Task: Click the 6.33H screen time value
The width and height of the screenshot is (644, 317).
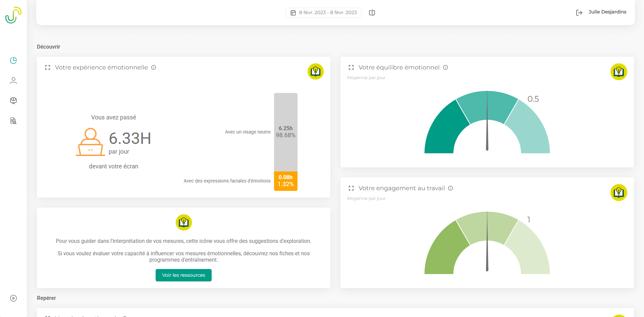Action: point(130,139)
